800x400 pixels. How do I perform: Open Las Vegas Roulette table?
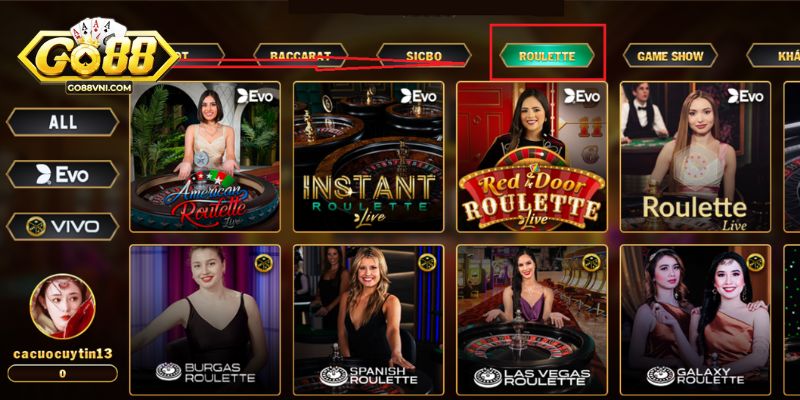[x=532, y=320]
